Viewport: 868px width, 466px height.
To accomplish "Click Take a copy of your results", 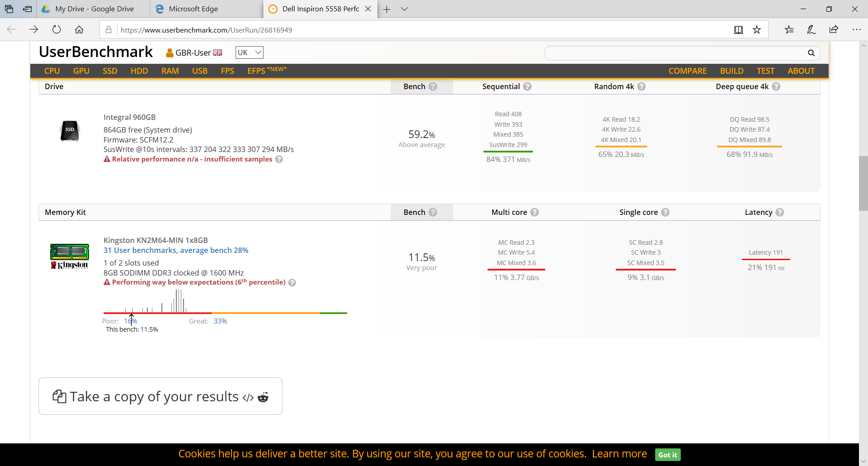I will [160, 396].
